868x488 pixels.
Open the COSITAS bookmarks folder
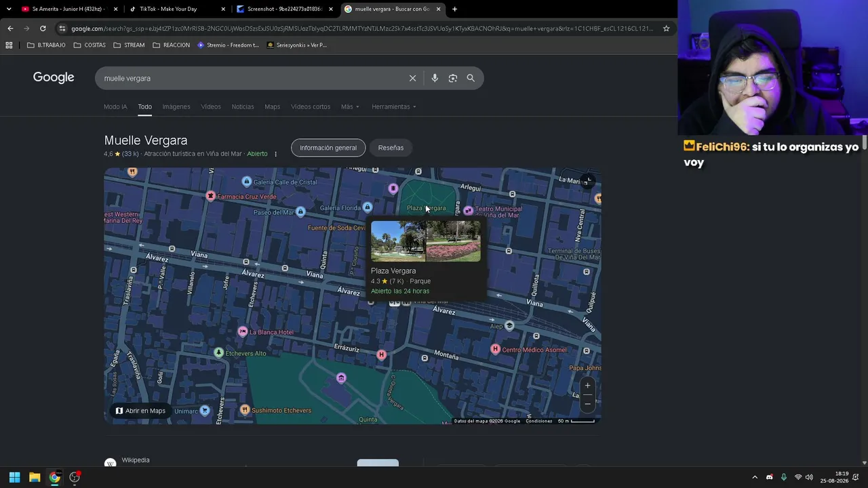[x=90, y=45]
